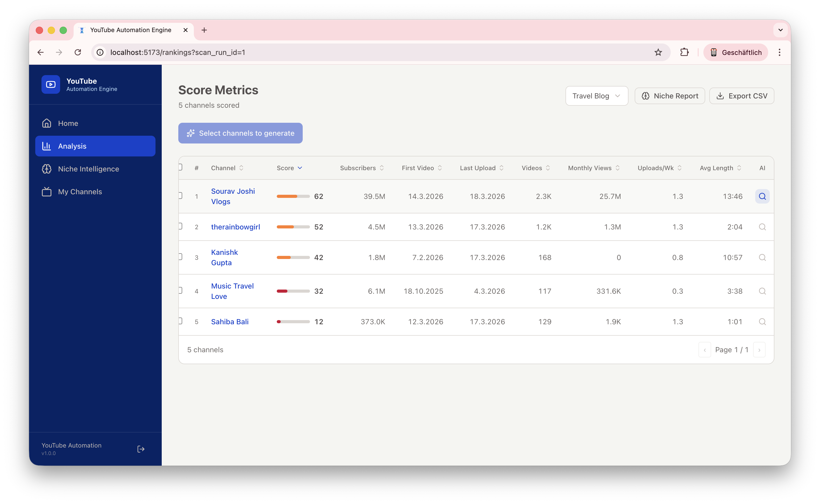
Task: Open the Travel Blog niche dropdown
Action: (x=597, y=96)
